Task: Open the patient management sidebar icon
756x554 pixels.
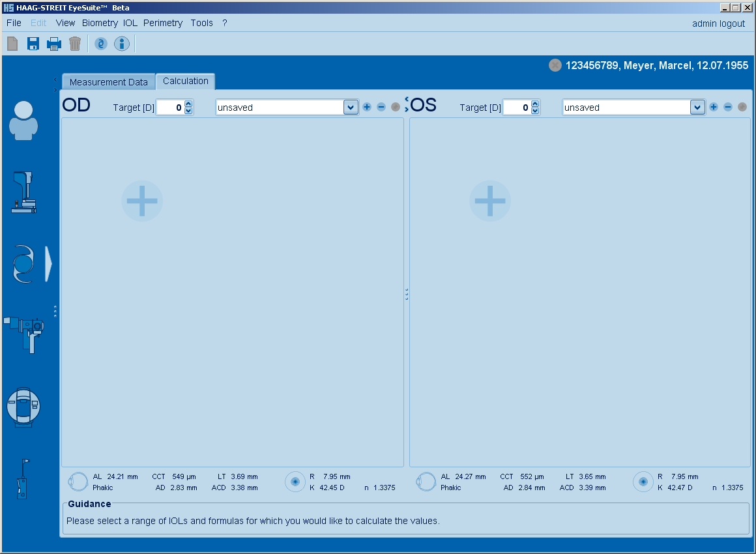Action: (23, 121)
